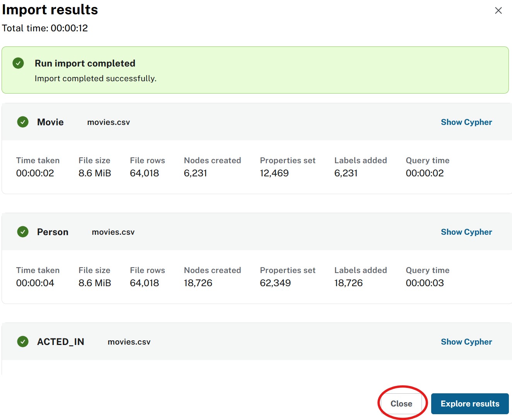The image size is (512, 420).
Task: Click the success icon next to Movie
Action: 23,122
